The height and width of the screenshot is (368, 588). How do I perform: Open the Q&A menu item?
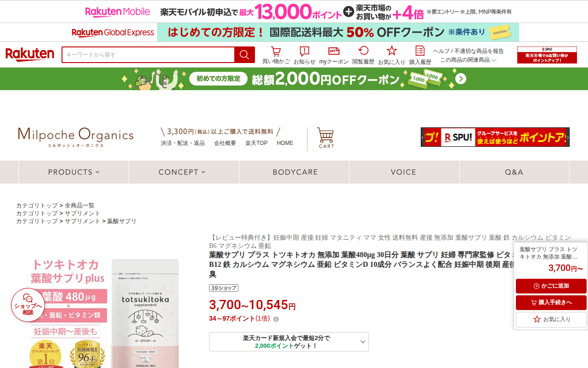coord(514,172)
